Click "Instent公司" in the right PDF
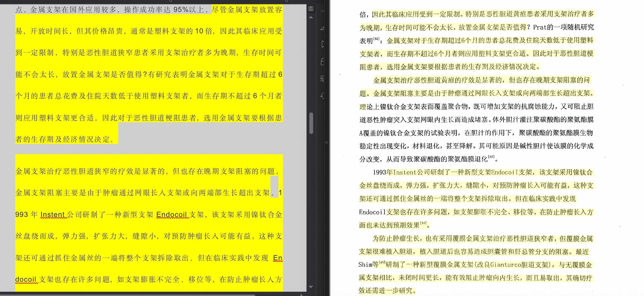 [411, 172]
